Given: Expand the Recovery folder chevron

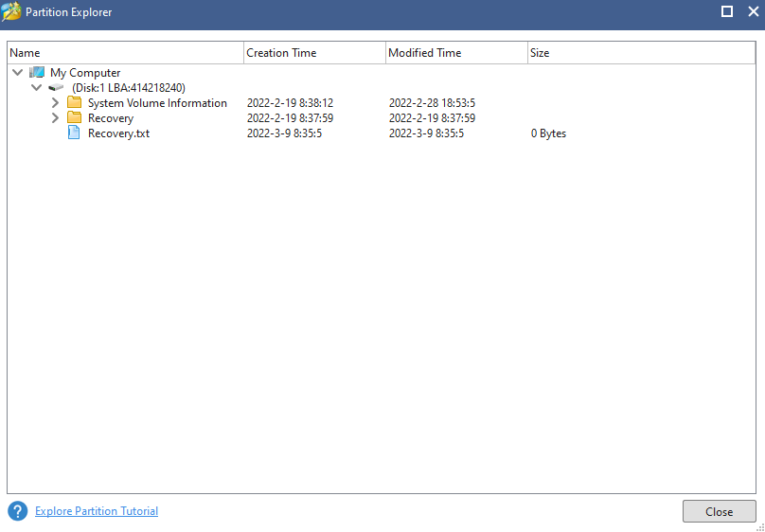Looking at the screenshot, I should coord(55,118).
